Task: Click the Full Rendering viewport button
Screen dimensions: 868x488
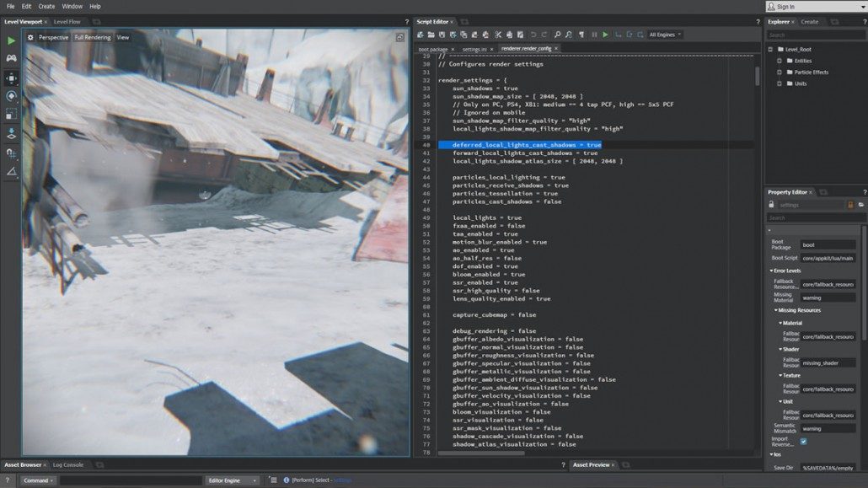Action: tap(92, 37)
